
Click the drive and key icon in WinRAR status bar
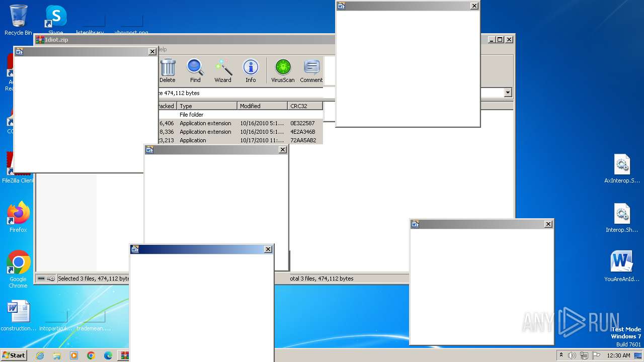tap(46, 279)
